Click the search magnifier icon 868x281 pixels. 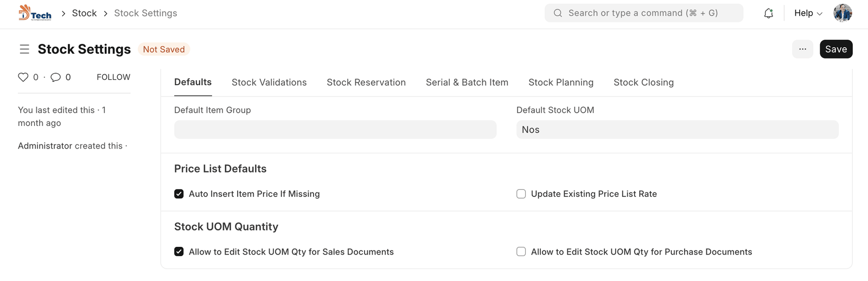click(558, 13)
